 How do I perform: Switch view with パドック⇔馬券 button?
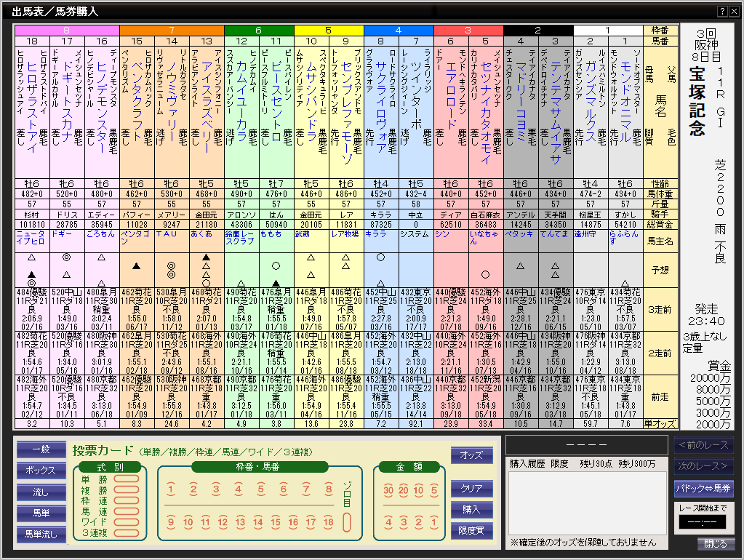[x=704, y=488]
